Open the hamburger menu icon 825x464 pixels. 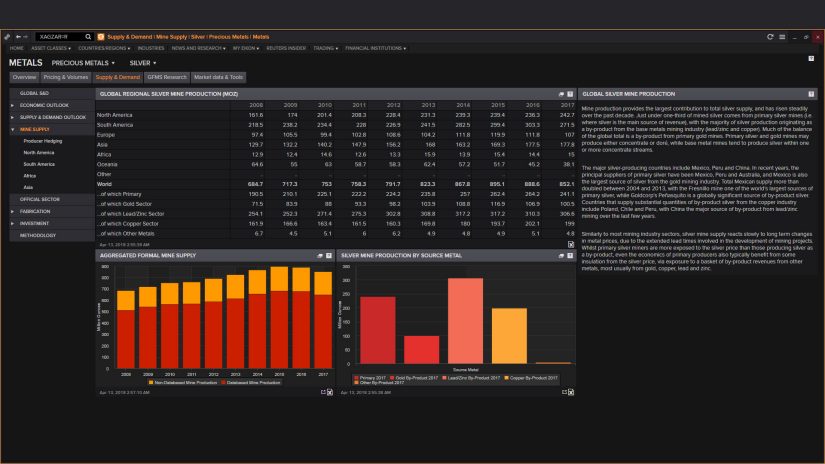click(782, 37)
